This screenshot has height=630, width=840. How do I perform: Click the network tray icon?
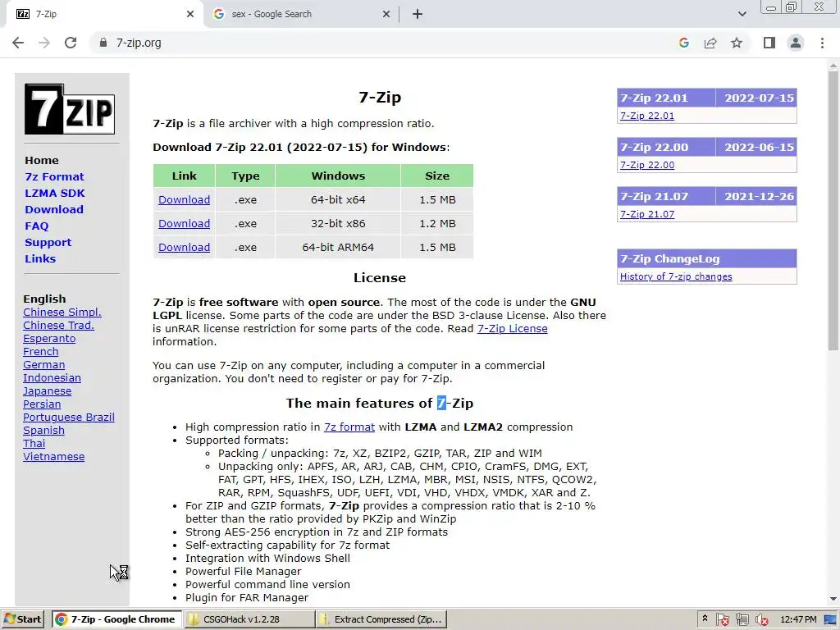click(x=742, y=620)
